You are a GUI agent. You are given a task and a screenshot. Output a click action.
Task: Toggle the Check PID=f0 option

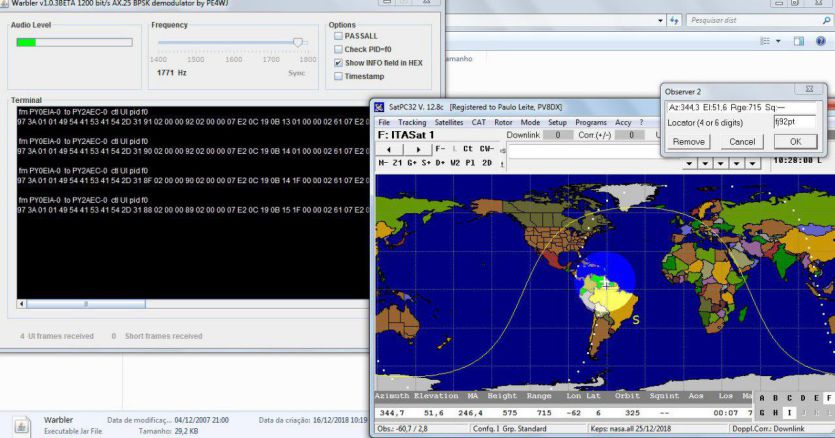tap(339, 49)
